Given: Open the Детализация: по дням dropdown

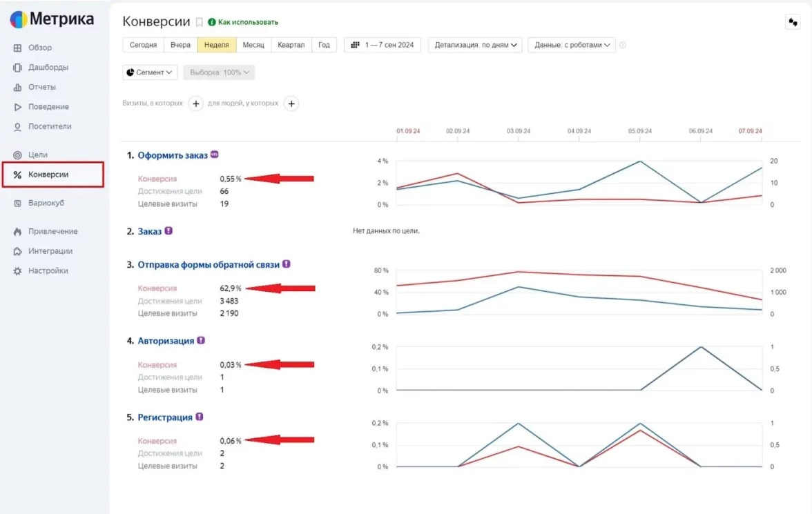Looking at the screenshot, I should tap(475, 45).
